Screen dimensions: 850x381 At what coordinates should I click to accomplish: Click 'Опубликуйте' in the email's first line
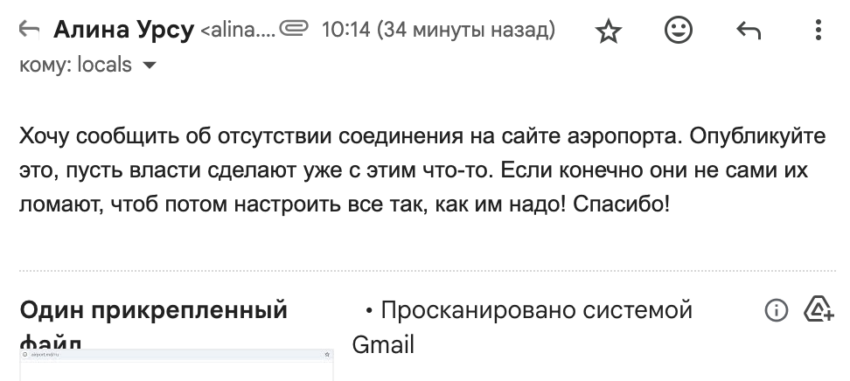pyautogui.click(x=758, y=137)
